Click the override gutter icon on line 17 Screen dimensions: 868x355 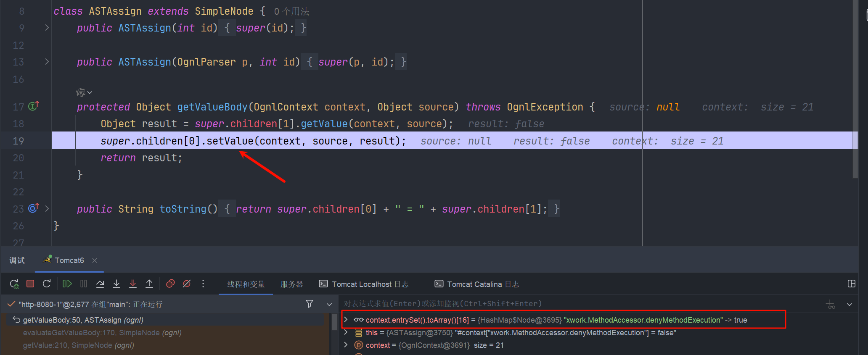point(33,106)
